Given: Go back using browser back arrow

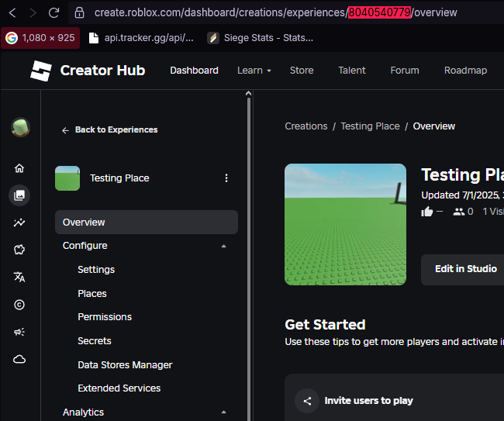Looking at the screenshot, I should point(12,13).
